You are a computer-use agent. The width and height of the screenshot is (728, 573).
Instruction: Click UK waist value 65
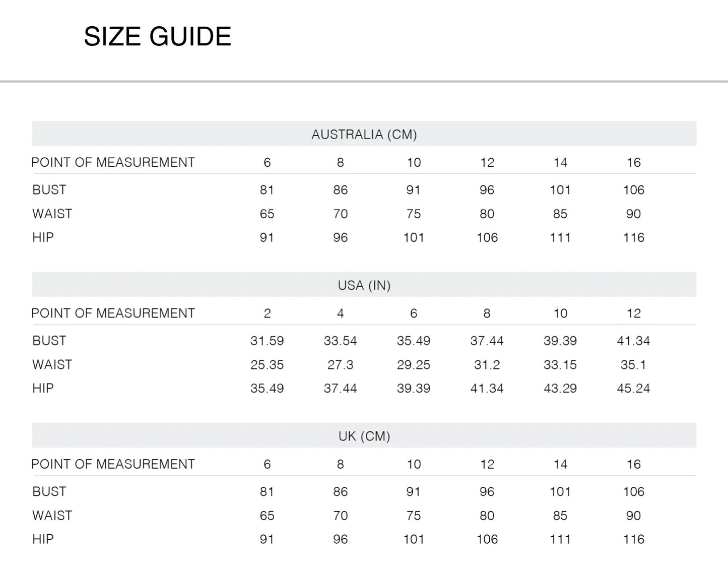(x=267, y=516)
